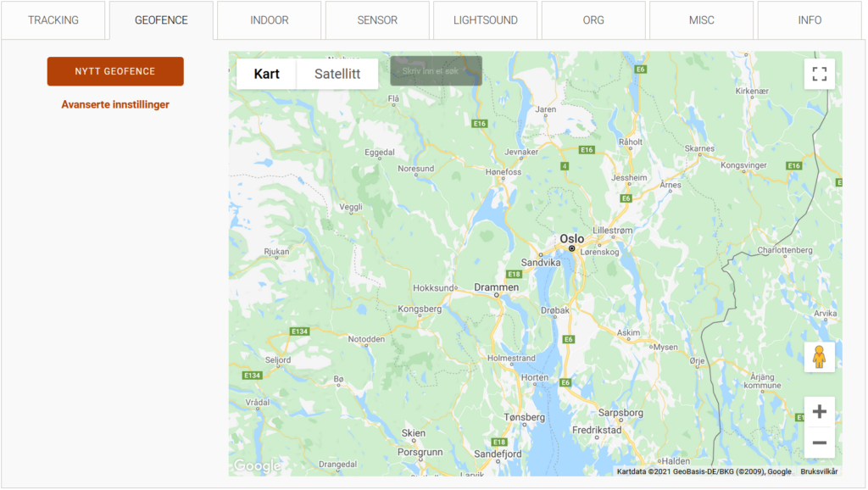Click the Street View pegman icon
868x490 pixels.
(x=820, y=357)
